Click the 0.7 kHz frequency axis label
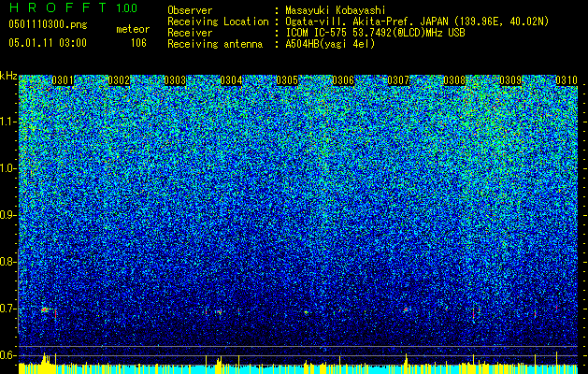 pyautogui.click(x=8, y=309)
